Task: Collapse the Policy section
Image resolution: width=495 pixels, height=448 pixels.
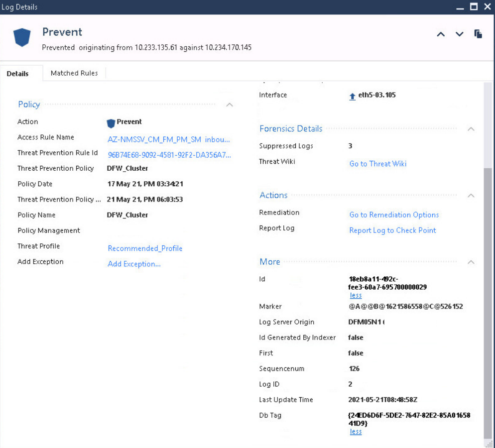Action: [230, 105]
